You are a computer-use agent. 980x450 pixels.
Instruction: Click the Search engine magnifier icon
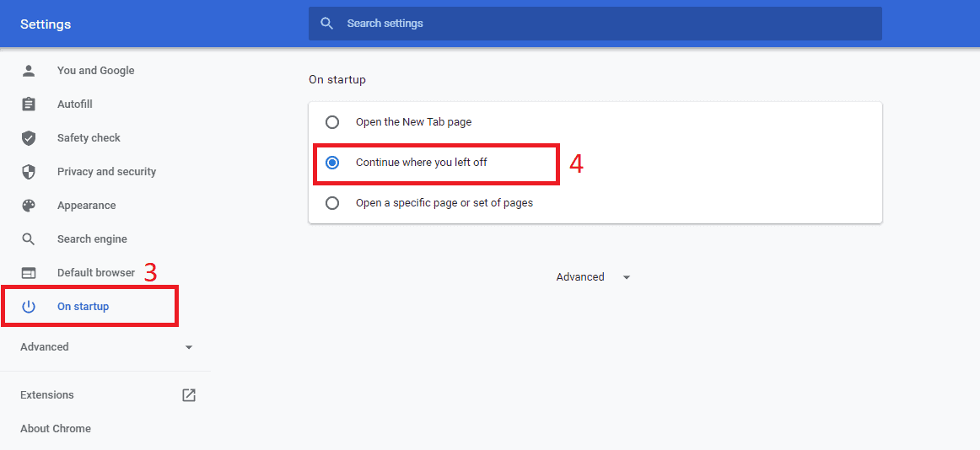29,239
